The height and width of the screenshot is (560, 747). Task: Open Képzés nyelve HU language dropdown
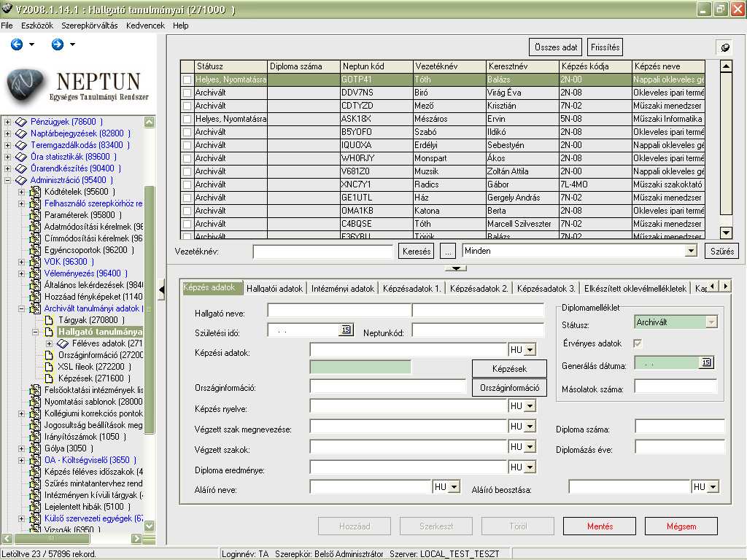pyautogui.click(x=530, y=406)
